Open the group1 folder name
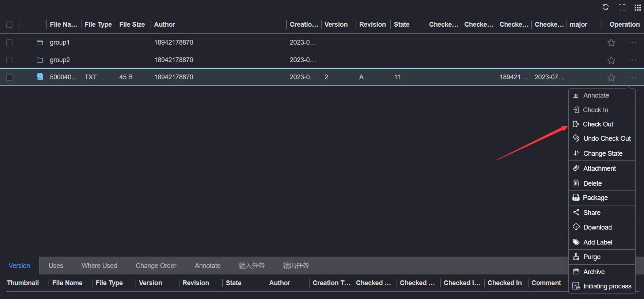Viewport: 644px width, 299px height. coord(60,42)
